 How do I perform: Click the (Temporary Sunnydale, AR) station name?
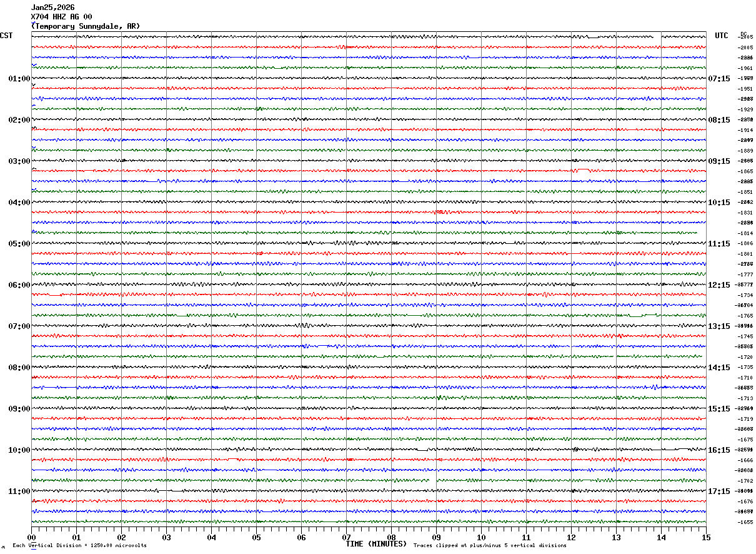coord(86,26)
